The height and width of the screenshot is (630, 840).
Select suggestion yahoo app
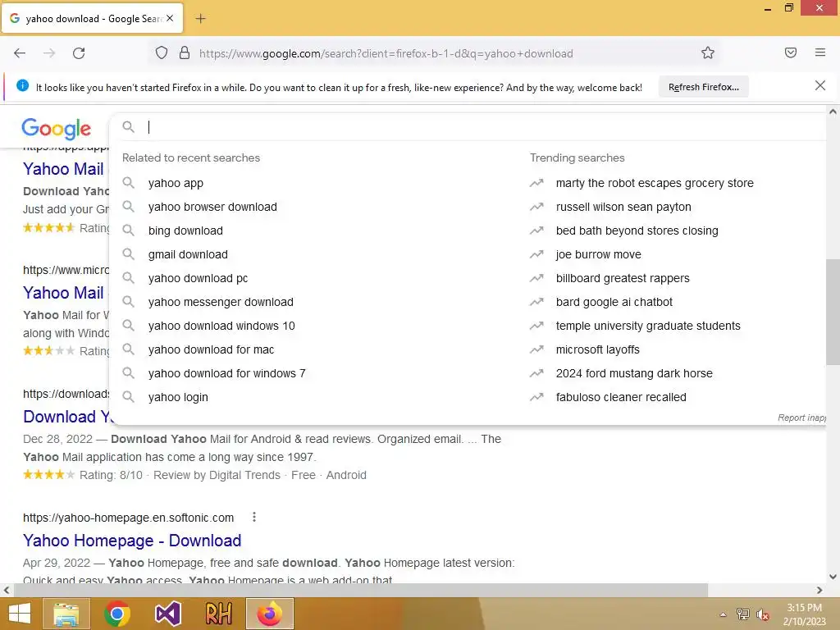pyautogui.click(x=176, y=183)
